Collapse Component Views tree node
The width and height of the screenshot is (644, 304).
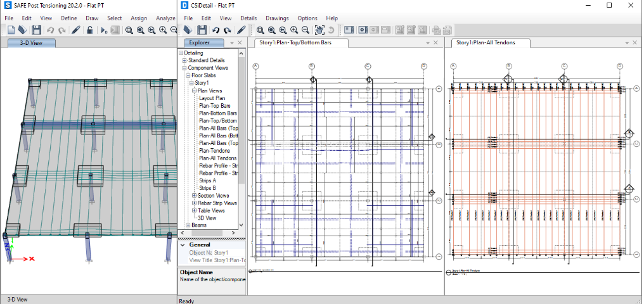pos(184,68)
